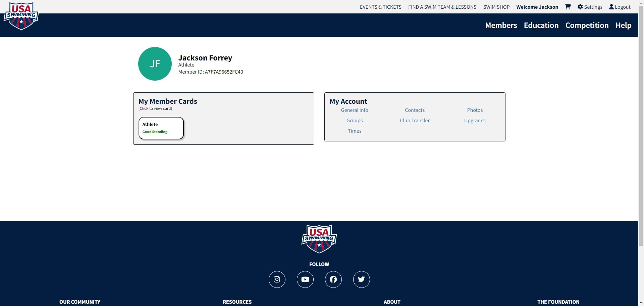Click the Member ID A7F7A96652FC40 text
Screen dimensions: 644x306
(211, 72)
